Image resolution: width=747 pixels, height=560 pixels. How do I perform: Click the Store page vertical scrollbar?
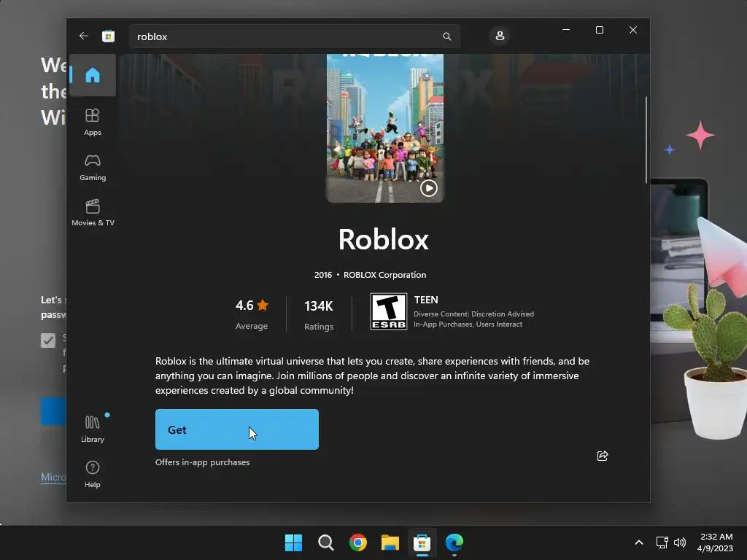click(x=646, y=139)
